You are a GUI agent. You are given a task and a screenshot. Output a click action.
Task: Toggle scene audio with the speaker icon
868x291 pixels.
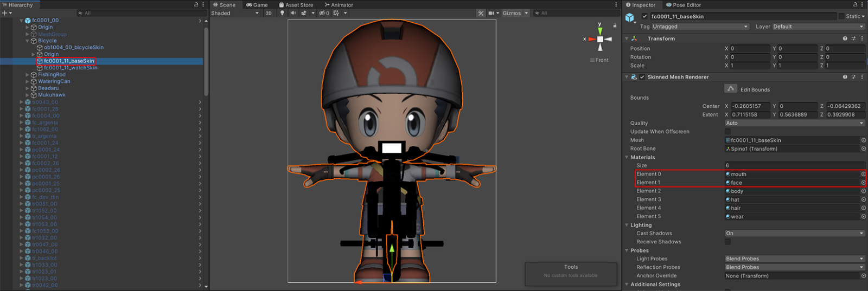[293, 13]
